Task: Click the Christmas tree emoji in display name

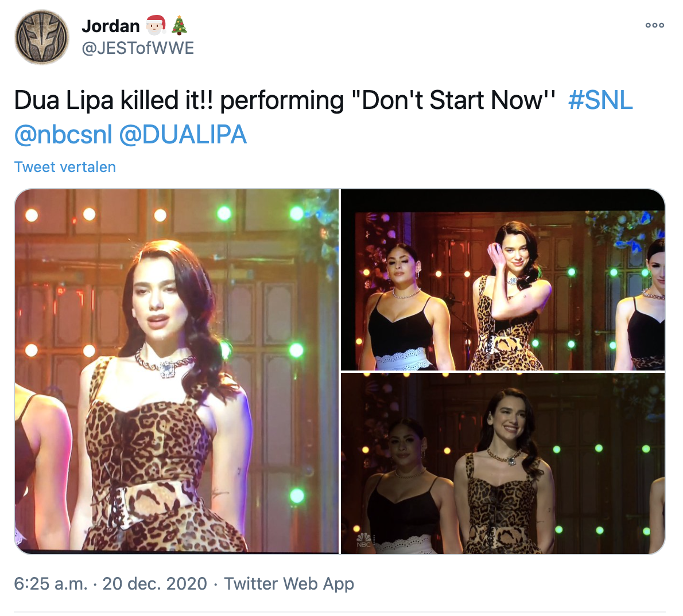Action: (x=180, y=25)
